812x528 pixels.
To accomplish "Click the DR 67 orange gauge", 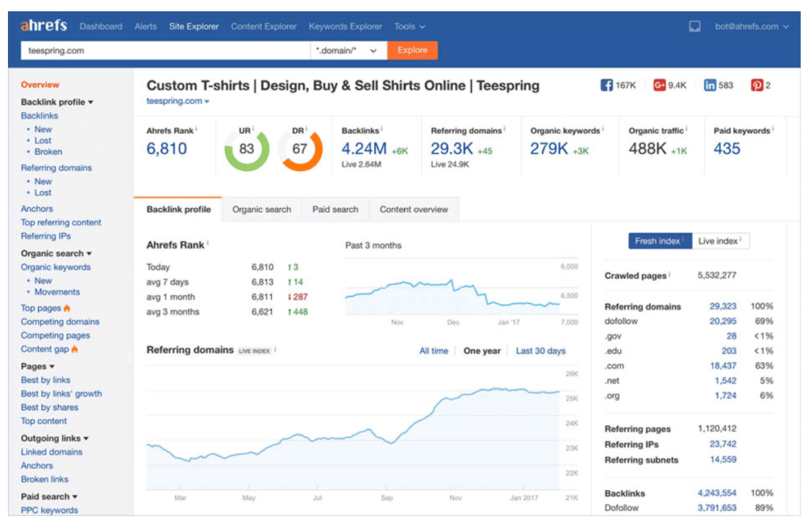I will point(300,149).
